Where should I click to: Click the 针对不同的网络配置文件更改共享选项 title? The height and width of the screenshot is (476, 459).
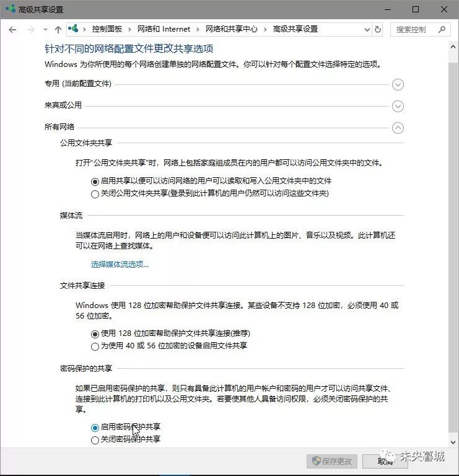click(x=129, y=48)
